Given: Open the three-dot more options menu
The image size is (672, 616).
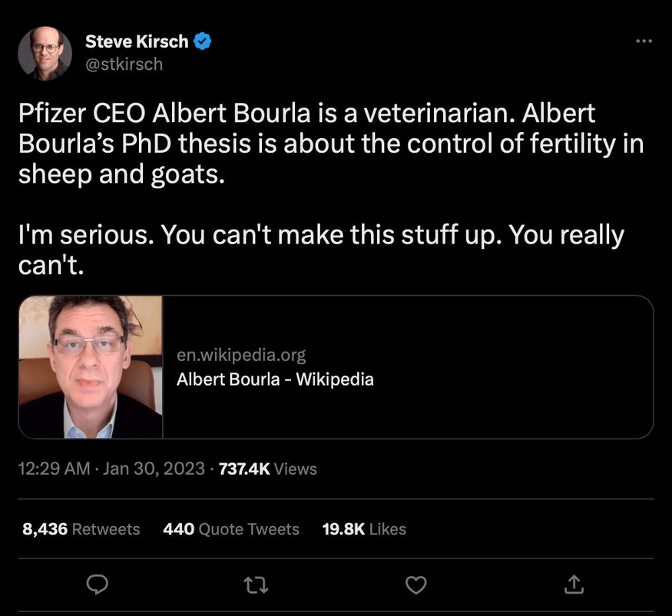Looking at the screenshot, I should pos(644,41).
